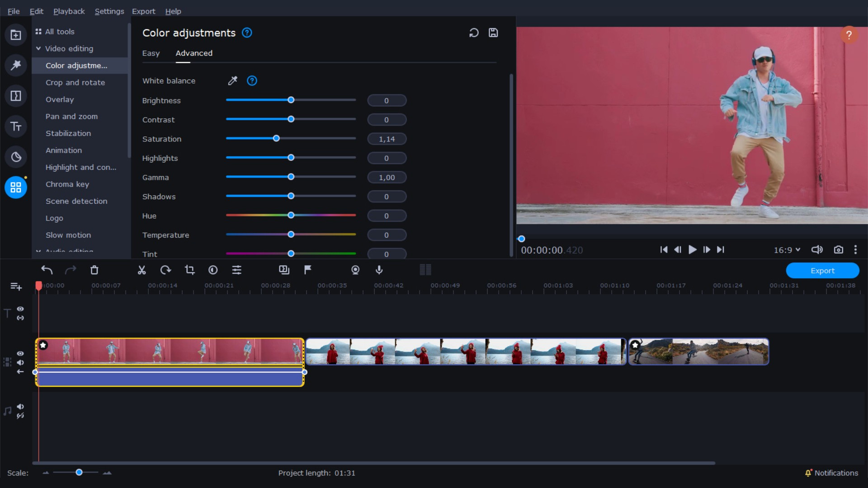
Task: Mute the music track with the speaker icon
Action: click(20, 407)
